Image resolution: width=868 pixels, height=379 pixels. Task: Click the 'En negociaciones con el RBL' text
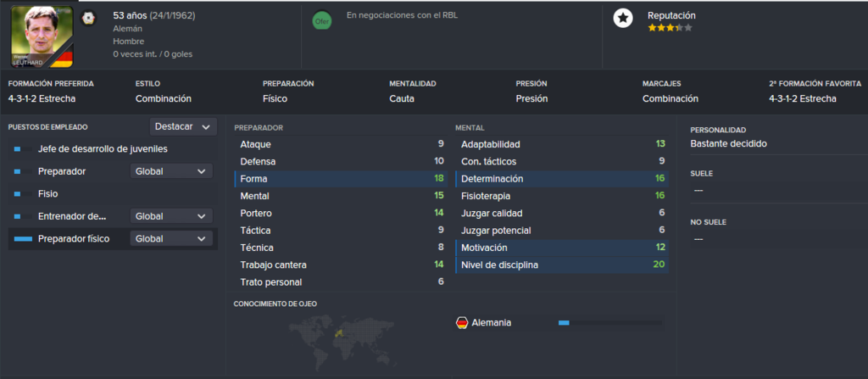tap(402, 15)
